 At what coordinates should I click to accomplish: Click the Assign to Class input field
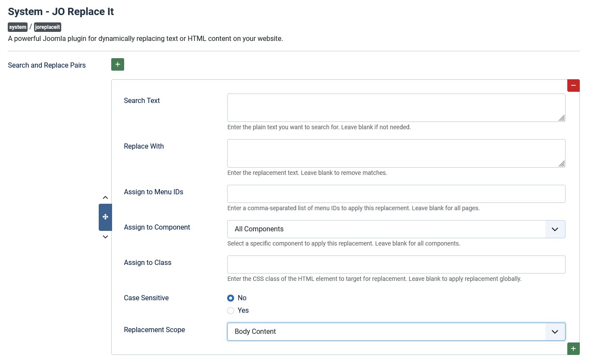click(396, 264)
